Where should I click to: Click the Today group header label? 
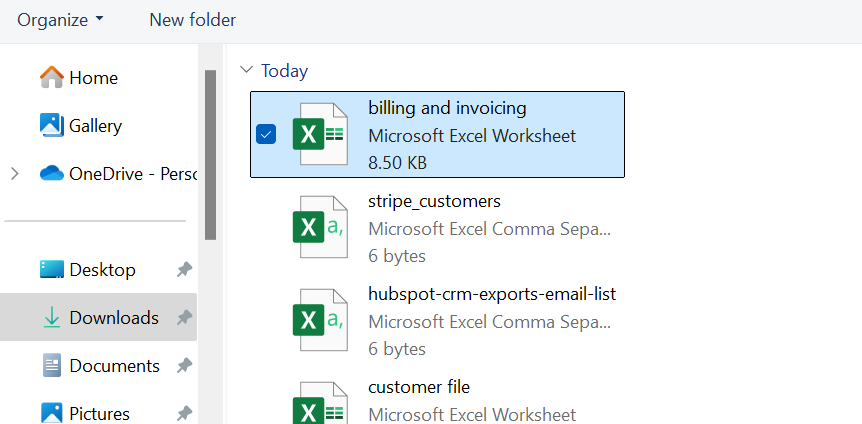(x=284, y=71)
